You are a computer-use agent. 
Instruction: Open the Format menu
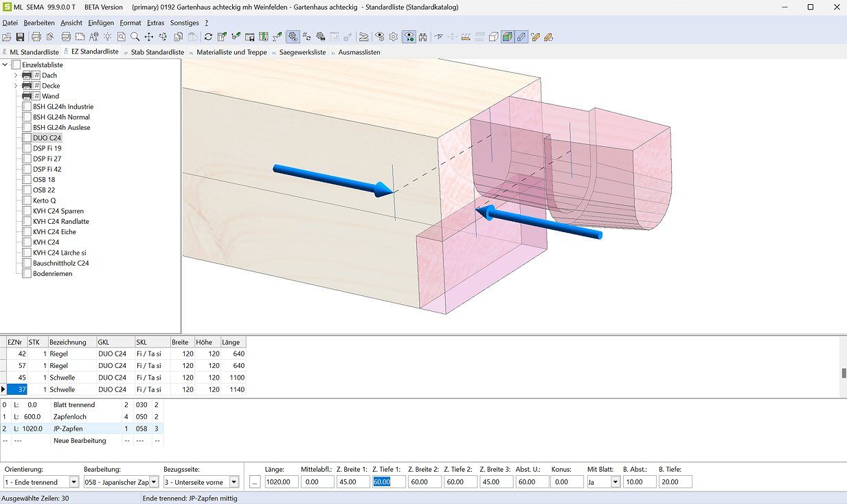click(x=131, y=23)
